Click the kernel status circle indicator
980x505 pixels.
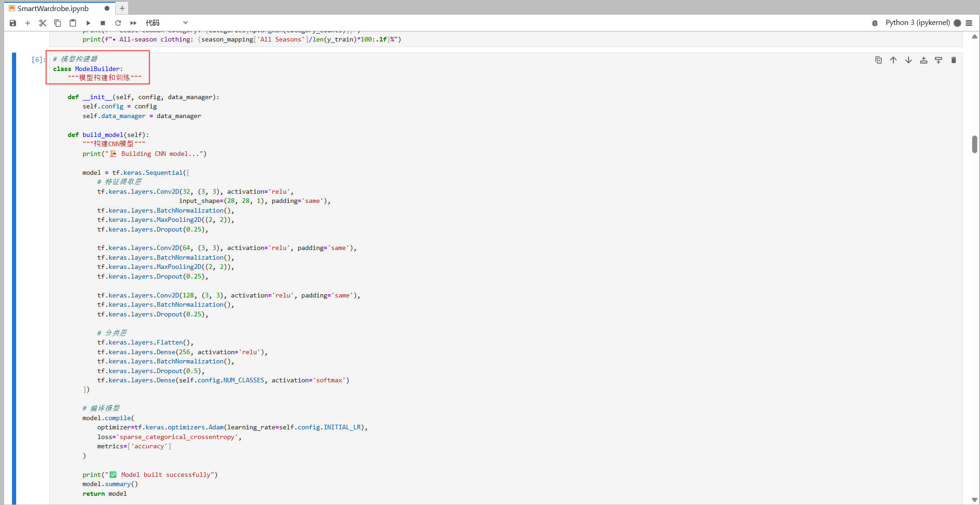click(x=957, y=23)
